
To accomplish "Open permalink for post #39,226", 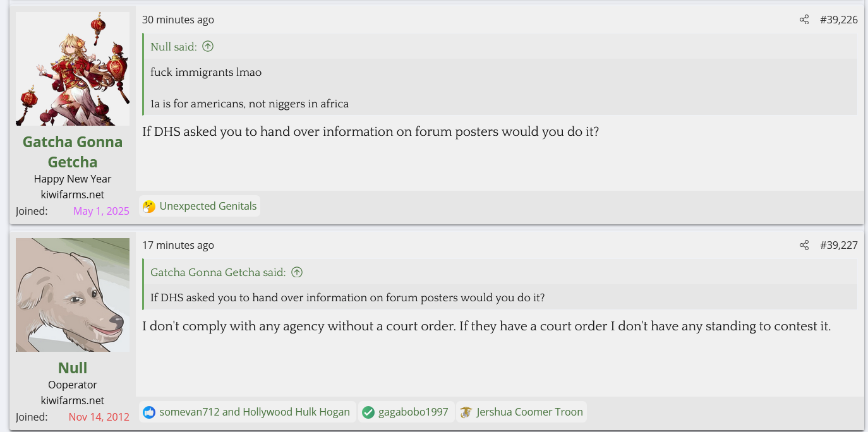I will pyautogui.click(x=838, y=20).
